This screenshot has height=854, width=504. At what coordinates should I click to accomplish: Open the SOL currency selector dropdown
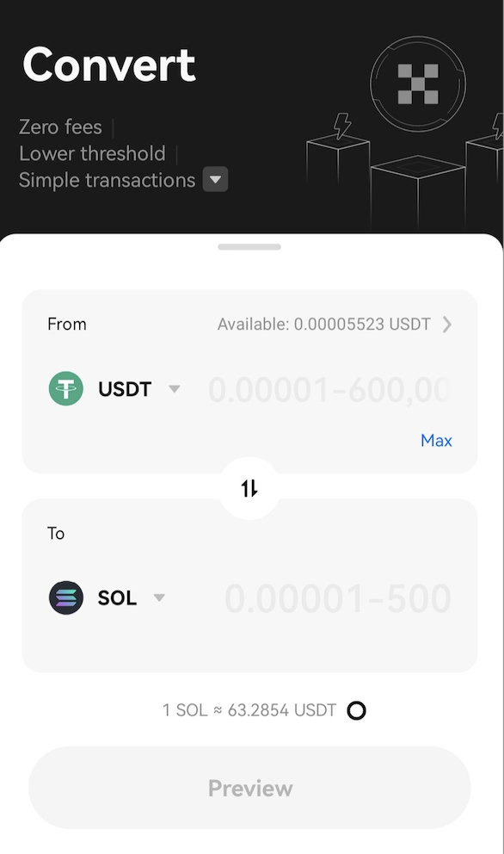pos(159,597)
